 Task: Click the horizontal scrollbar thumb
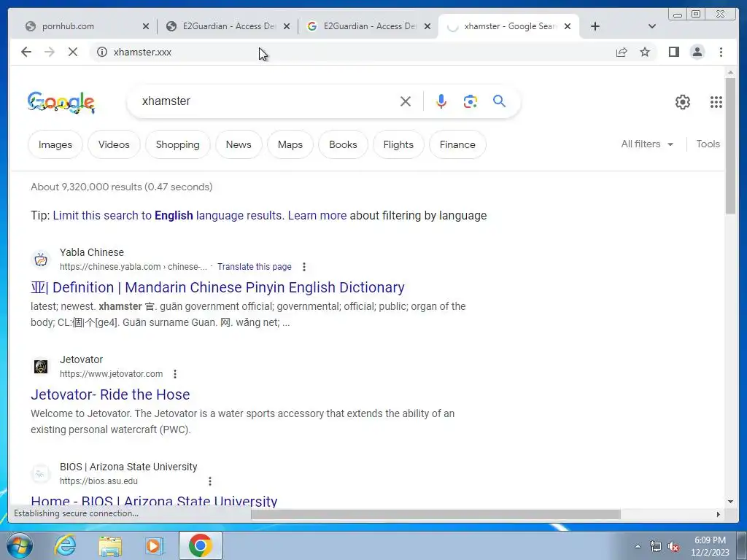coord(436,514)
